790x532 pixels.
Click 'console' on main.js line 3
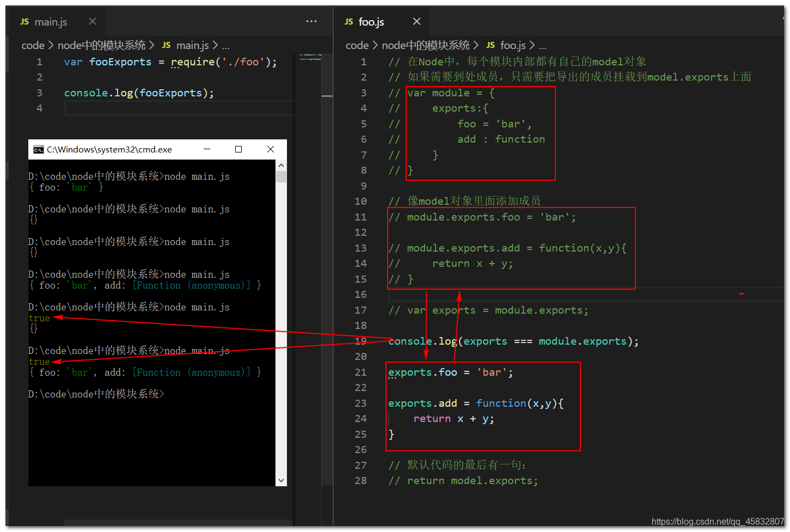coord(86,93)
